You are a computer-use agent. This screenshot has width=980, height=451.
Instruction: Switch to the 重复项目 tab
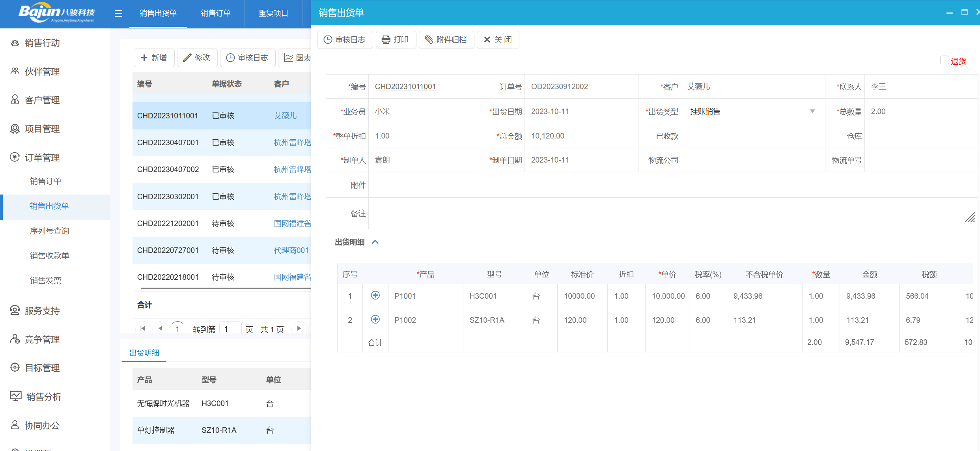pos(273,13)
